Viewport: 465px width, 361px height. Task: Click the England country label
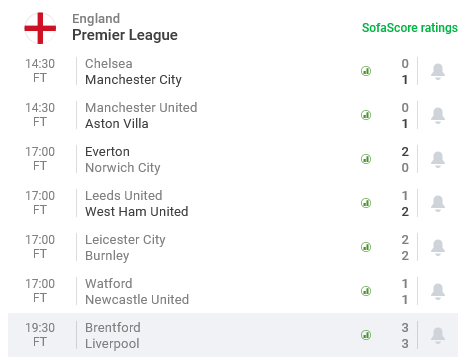[x=96, y=19]
